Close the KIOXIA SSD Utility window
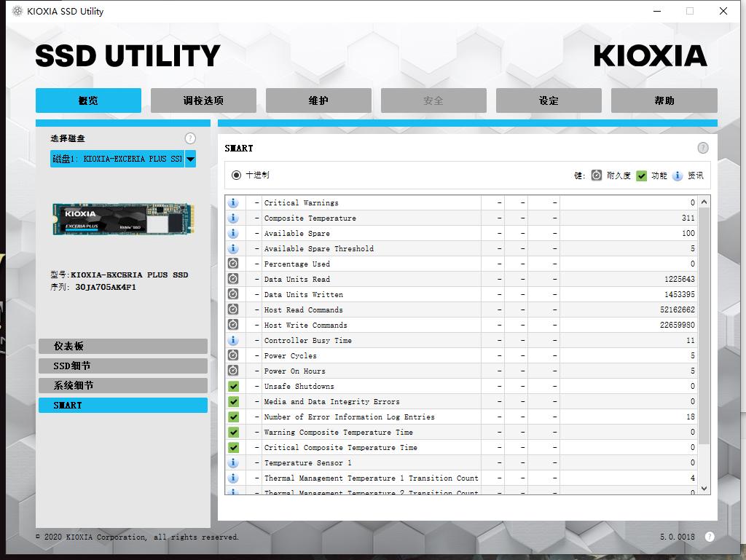 (x=723, y=11)
